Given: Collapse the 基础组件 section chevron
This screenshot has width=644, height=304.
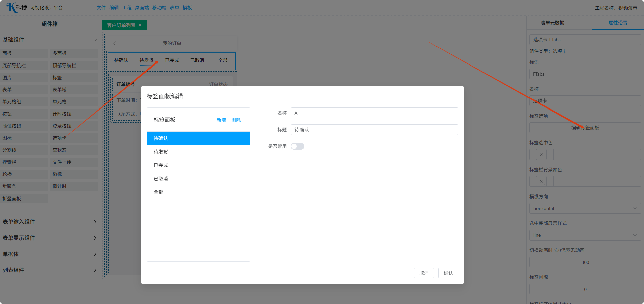Looking at the screenshot, I should click(95, 40).
